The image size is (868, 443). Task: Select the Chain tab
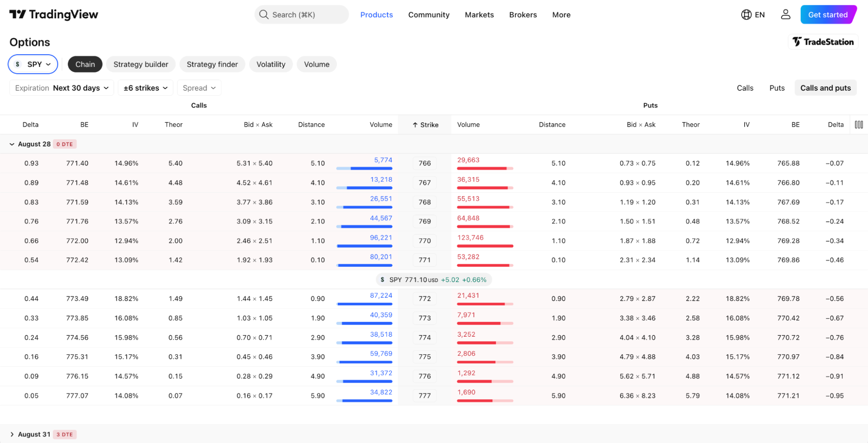pos(85,64)
